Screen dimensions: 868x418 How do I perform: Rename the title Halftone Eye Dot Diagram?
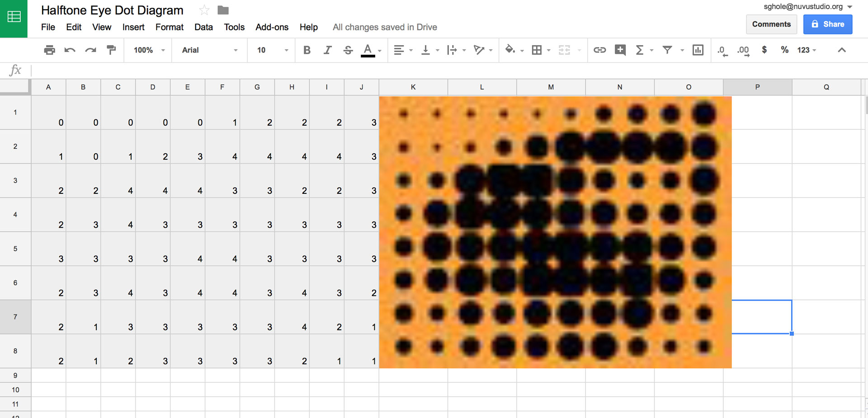[112, 10]
